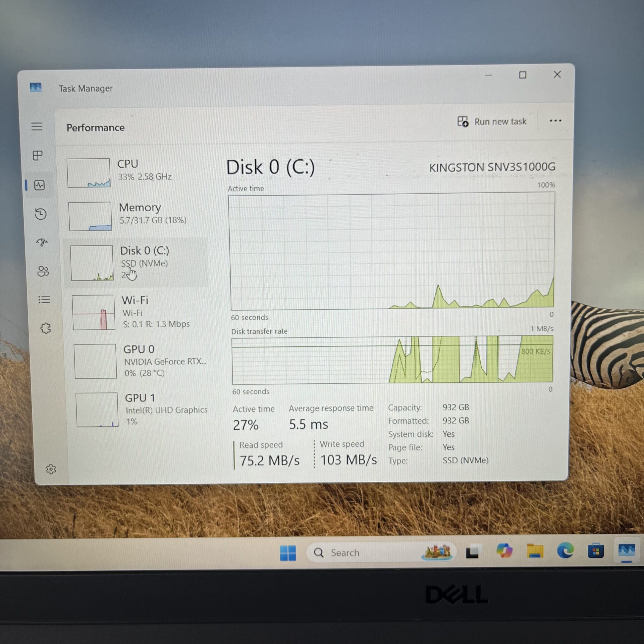The image size is (644, 644).
Task: Click the Task Manager title bar icon
Action: click(36, 88)
